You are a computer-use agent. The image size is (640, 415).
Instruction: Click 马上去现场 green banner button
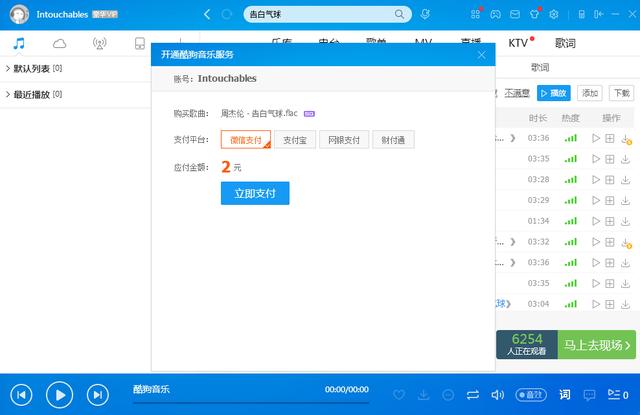[x=597, y=345]
